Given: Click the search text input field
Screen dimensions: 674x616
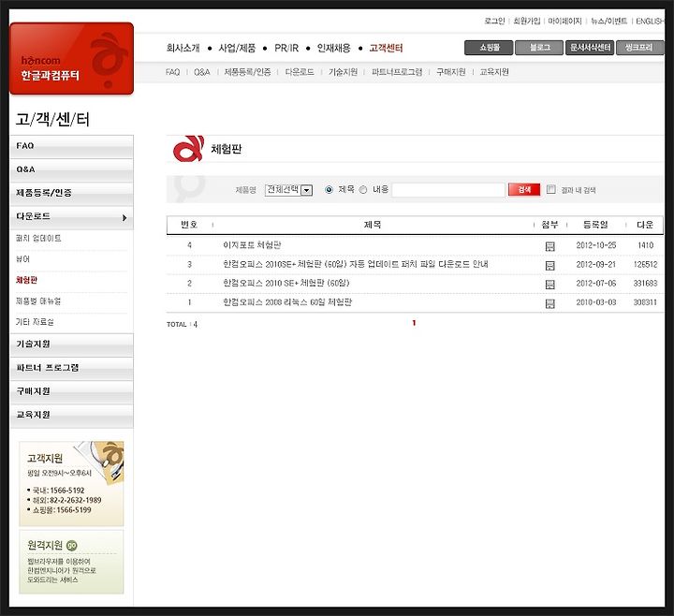Looking at the screenshot, I should point(448,189).
